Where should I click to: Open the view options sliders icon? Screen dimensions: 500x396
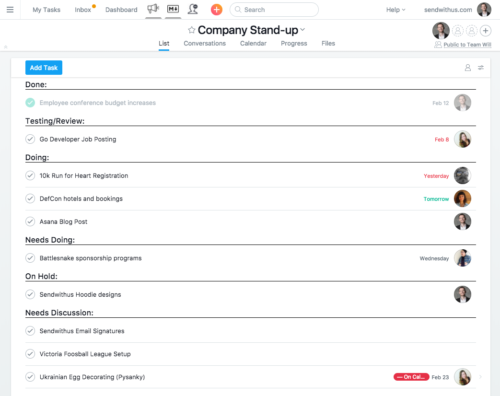(481, 68)
